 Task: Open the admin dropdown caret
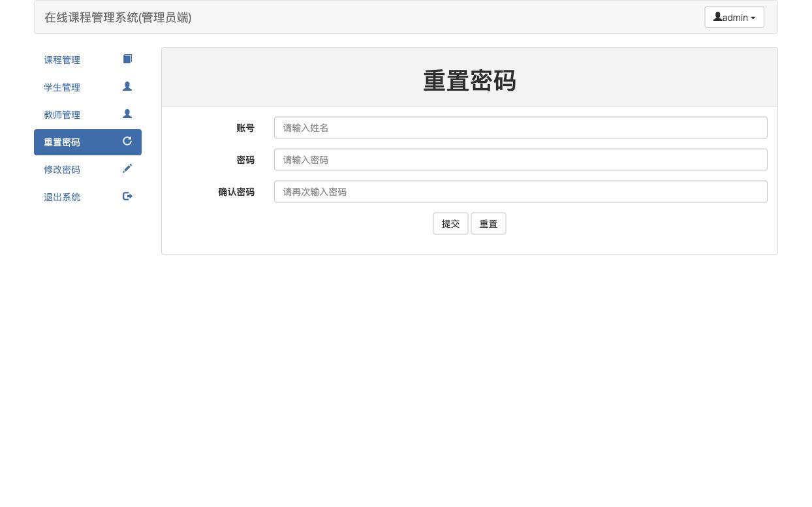[x=753, y=18]
